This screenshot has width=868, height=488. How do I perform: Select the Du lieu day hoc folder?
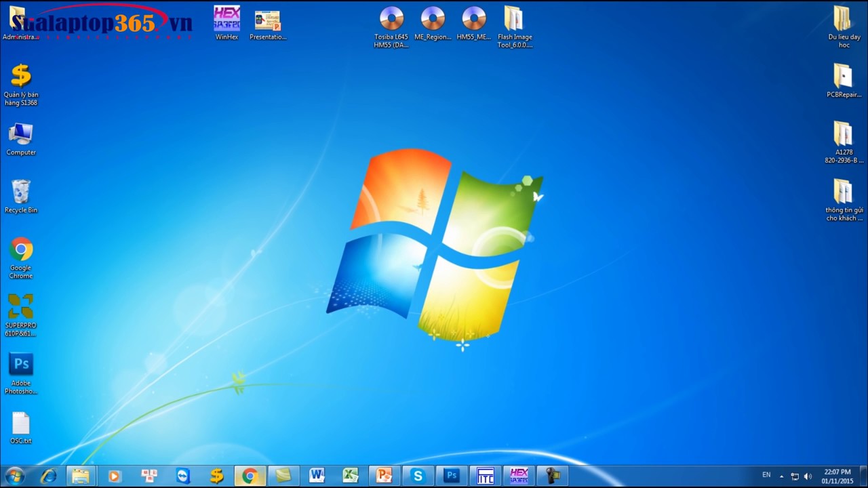(844, 27)
